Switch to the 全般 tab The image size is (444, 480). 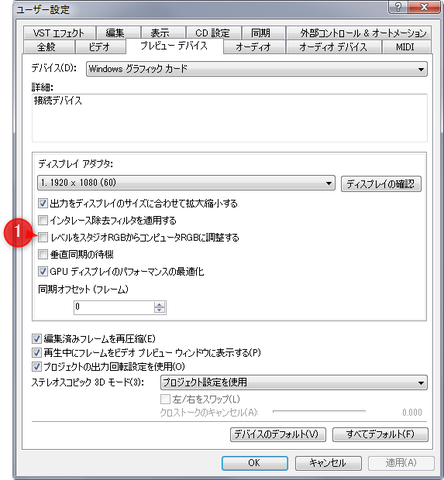tap(49, 47)
